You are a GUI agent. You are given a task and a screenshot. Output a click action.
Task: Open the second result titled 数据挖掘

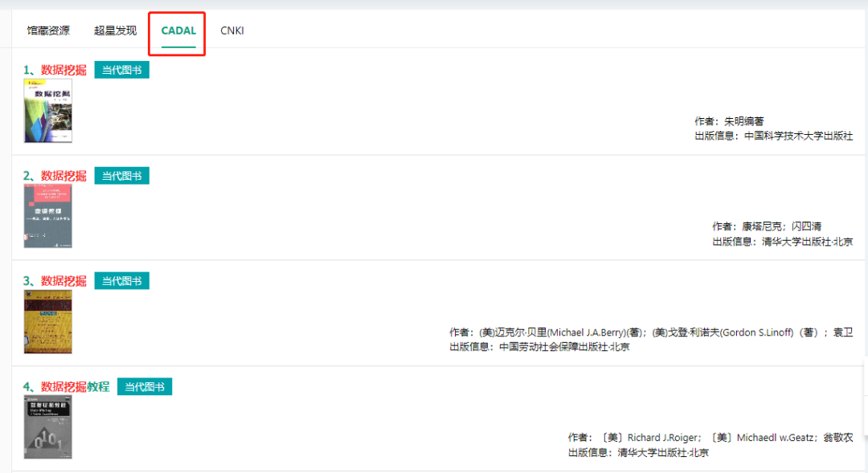(x=63, y=176)
